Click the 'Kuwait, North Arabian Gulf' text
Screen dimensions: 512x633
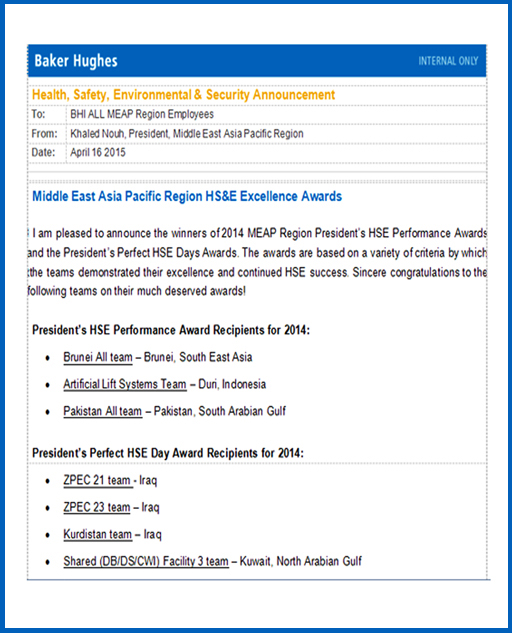point(300,561)
